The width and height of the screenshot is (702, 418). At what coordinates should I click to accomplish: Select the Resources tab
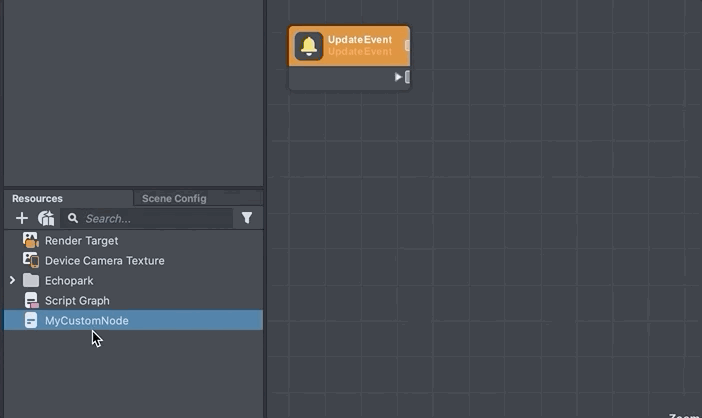(x=37, y=198)
